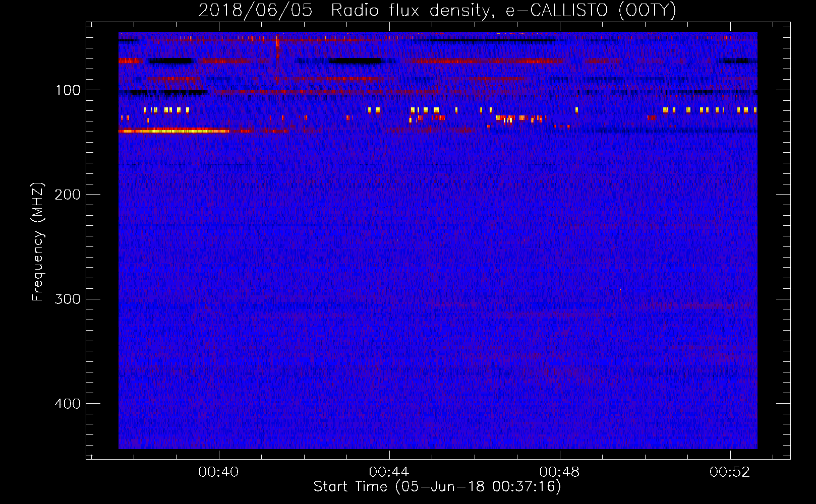The image size is (816, 504).
Task: Click the 400 MHz frequency tick label
Action: tap(68, 404)
